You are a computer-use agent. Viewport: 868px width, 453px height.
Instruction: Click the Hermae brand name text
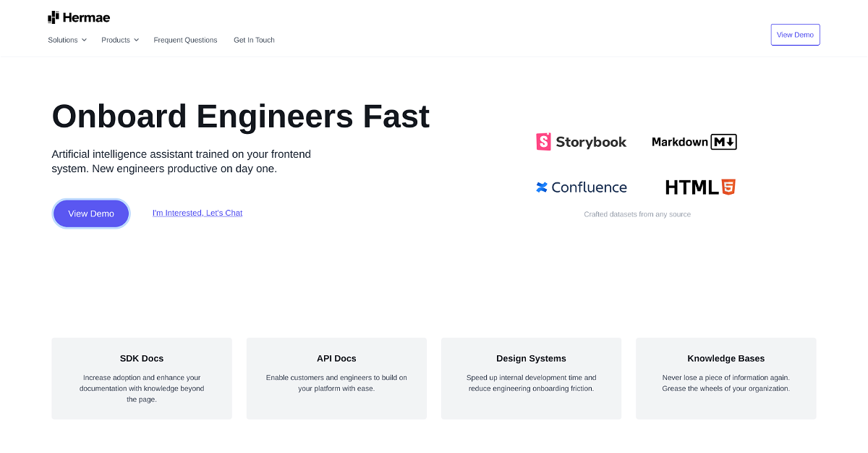click(86, 18)
